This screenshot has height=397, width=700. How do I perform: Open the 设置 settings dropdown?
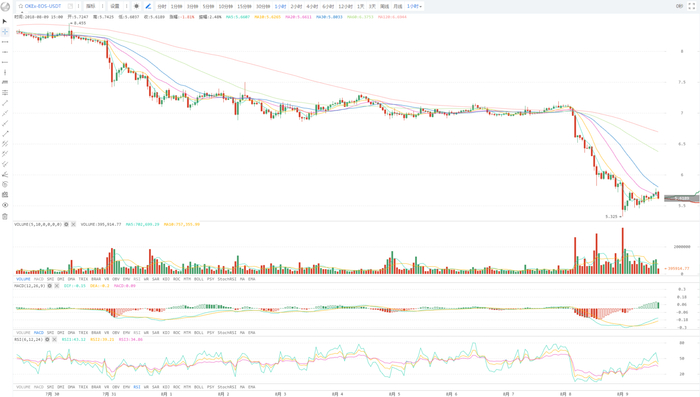click(x=115, y=6)
